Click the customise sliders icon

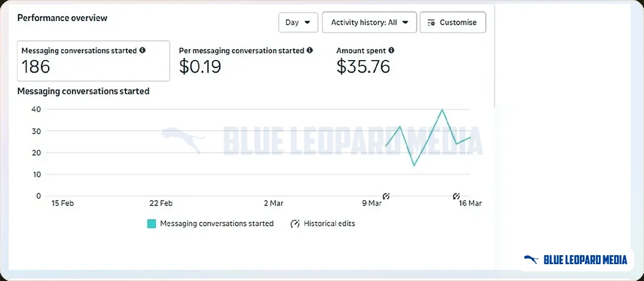point(431,23)
